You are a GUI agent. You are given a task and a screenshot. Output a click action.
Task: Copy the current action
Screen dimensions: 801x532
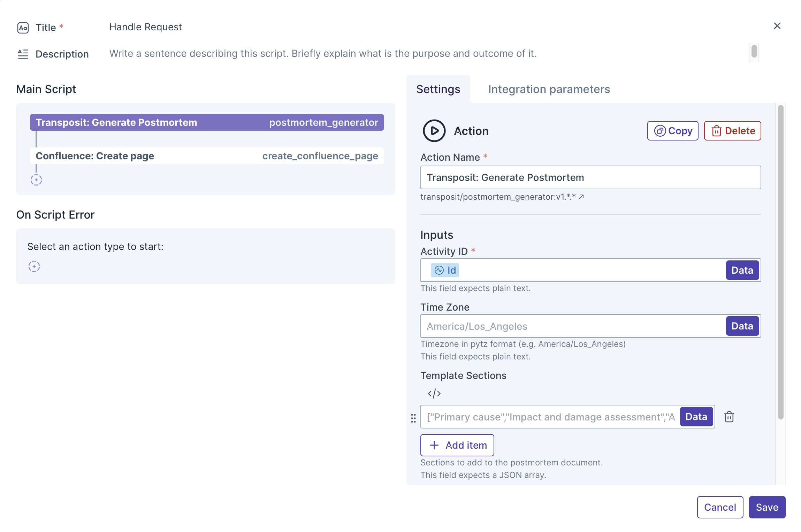[x=672, y=131]
